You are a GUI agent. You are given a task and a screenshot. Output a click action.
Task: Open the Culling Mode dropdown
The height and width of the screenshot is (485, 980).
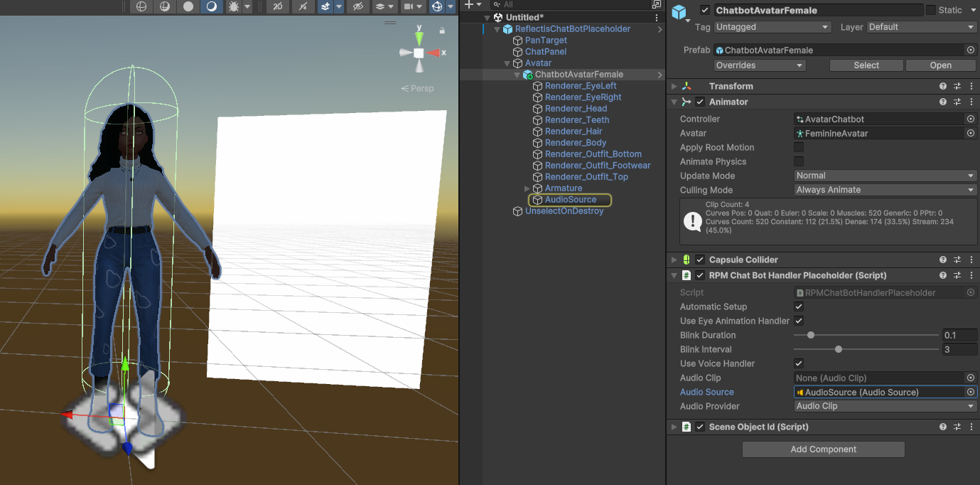(x=885, y=190)
